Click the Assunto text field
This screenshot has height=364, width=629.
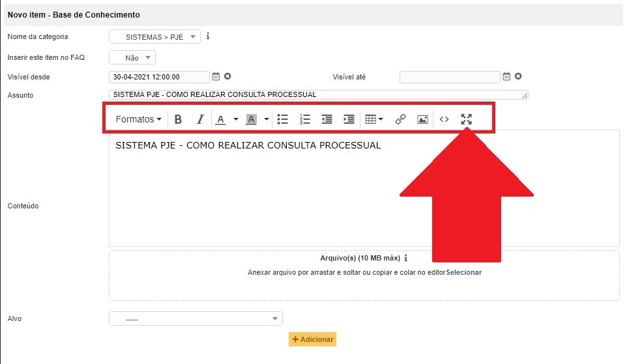click(x=319, y=94)
